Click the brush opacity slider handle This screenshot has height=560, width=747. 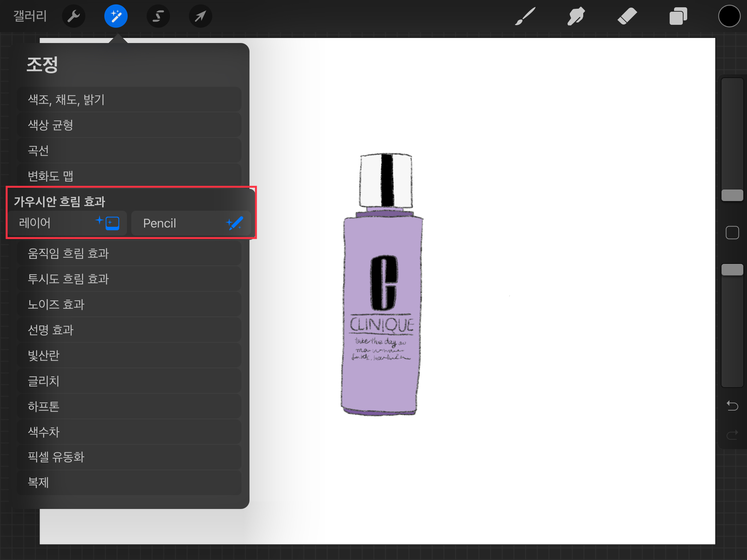[x=732, y=270]
